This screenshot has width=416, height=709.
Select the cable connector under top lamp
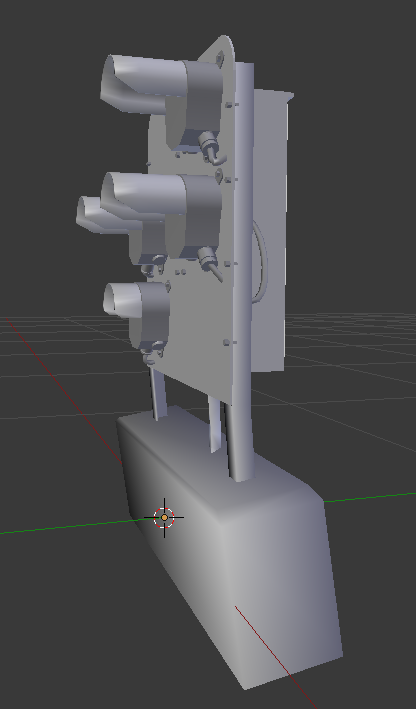coord(211,146)
